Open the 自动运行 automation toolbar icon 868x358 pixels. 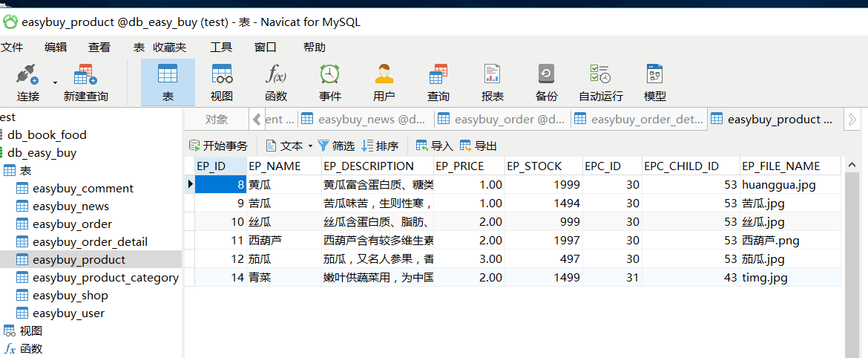[601, 82]
